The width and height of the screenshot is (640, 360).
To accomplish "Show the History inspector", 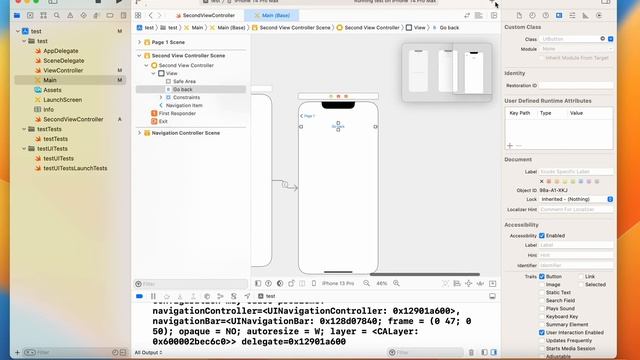I will point(532,16).
